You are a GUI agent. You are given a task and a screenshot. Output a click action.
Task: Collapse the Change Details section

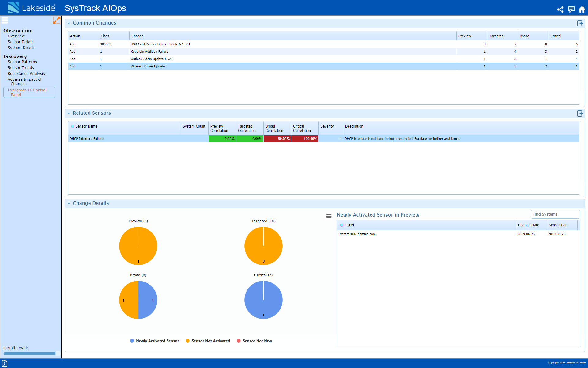[69, 203]
